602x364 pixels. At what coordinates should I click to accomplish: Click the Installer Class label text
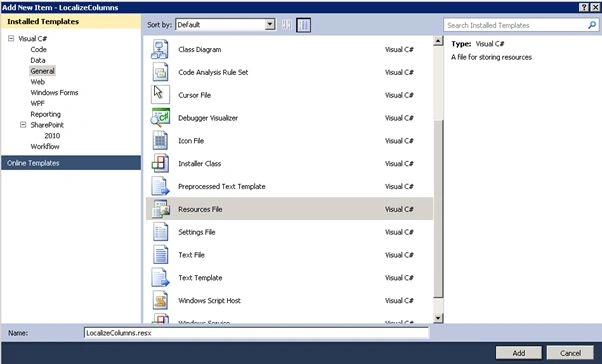coord(199,163)
